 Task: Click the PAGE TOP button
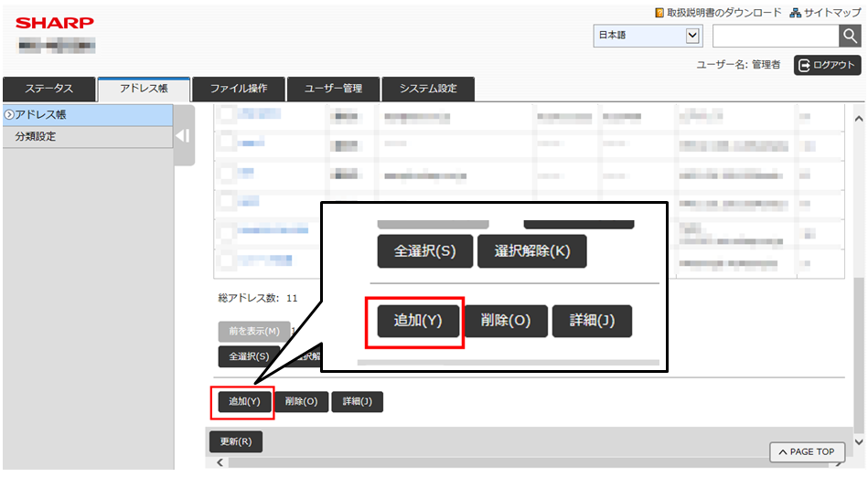(807, 451)
